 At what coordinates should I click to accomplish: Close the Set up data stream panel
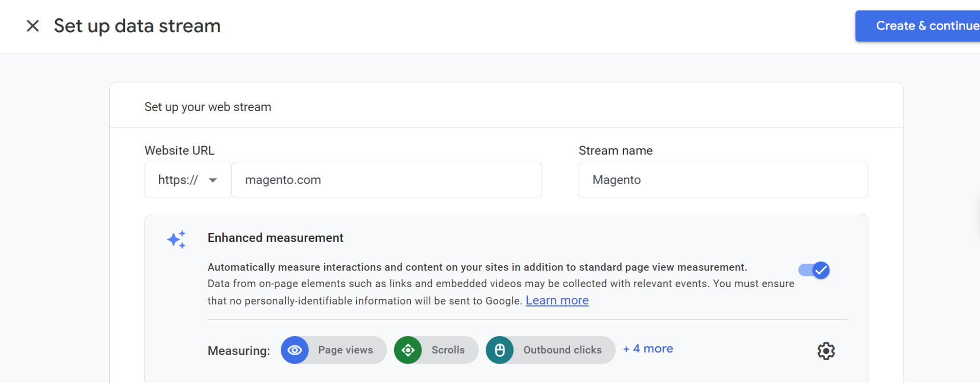tap(33, 26)
